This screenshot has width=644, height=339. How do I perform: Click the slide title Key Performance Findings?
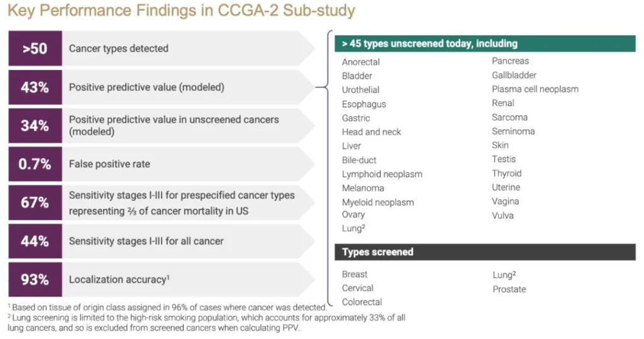coord(181,11)
